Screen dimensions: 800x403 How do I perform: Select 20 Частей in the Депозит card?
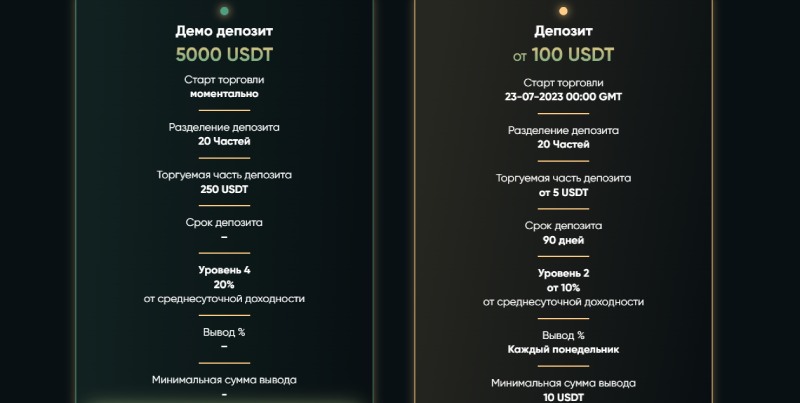563,144
